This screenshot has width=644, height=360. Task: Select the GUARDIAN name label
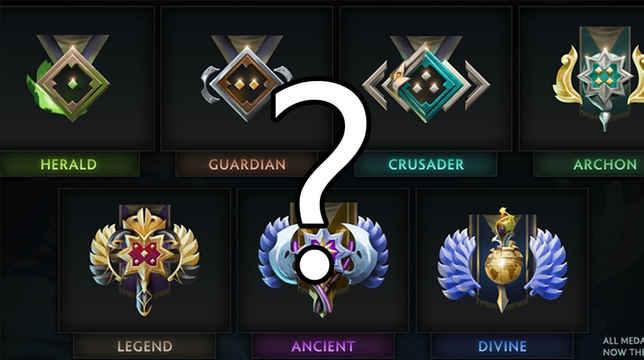[246, 164]
